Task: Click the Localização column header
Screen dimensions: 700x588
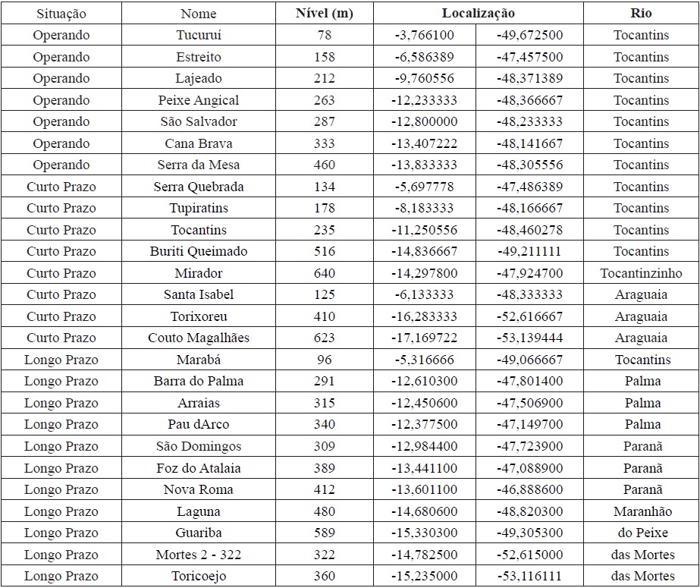Action: [478, 14]
